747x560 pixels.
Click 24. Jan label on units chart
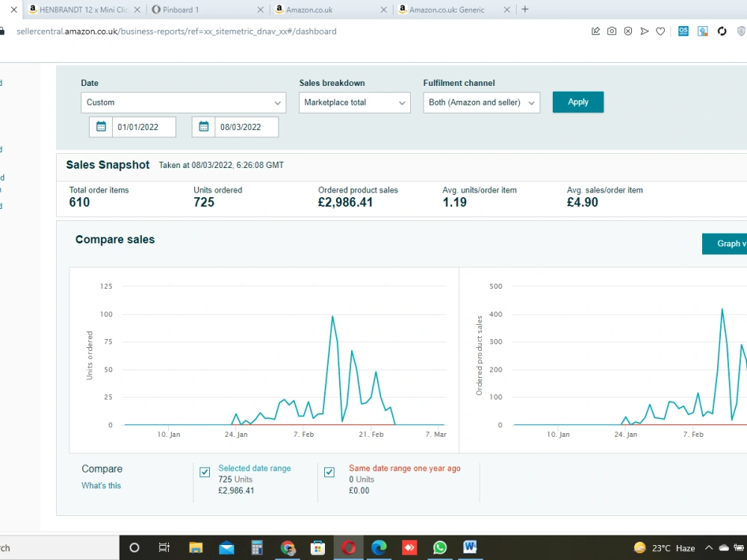tap(236, 435)
